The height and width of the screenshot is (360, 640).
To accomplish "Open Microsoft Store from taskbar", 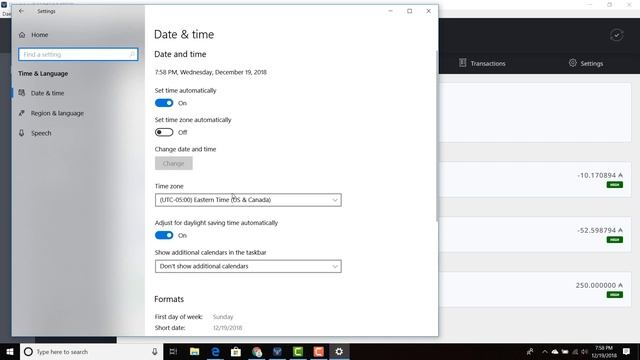I will [236, 351].
